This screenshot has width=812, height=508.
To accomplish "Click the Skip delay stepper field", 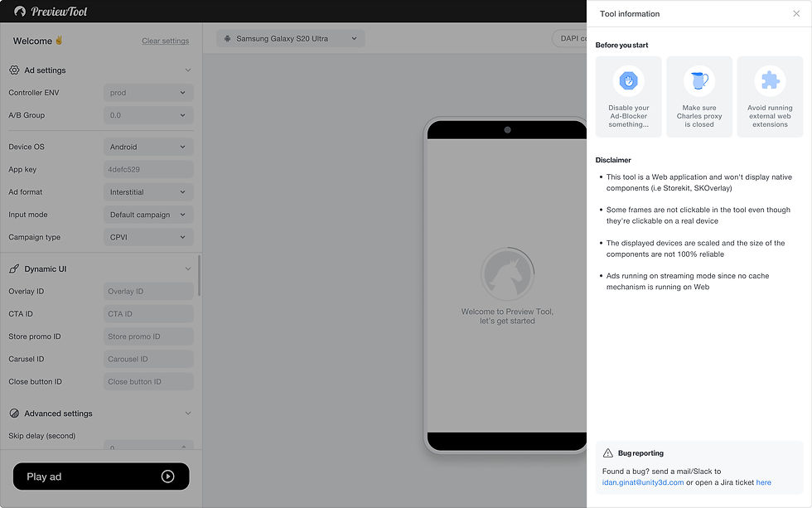I will [148, 445].
